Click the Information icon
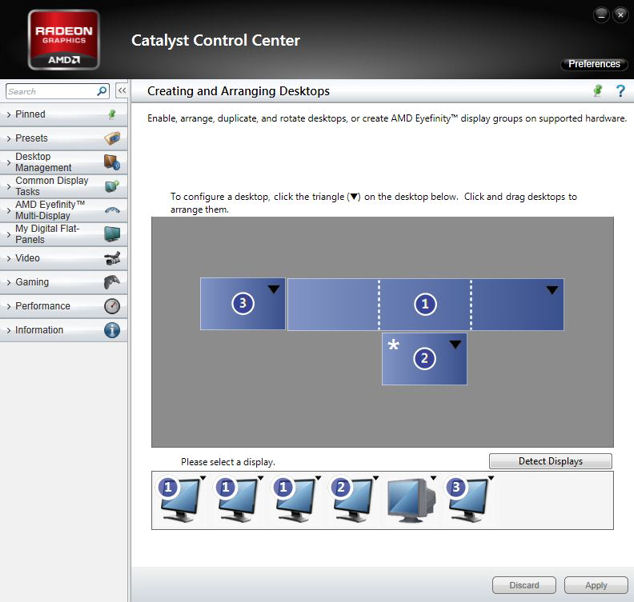This screenshot has height=602, width=634. coord(112,330)
